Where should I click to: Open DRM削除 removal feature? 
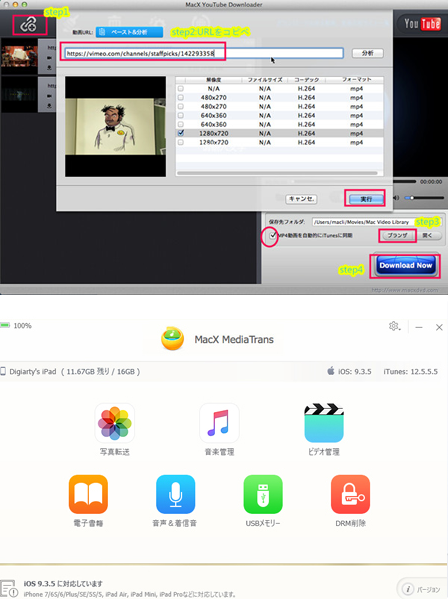pyautogui.click(x=350, y=501)
